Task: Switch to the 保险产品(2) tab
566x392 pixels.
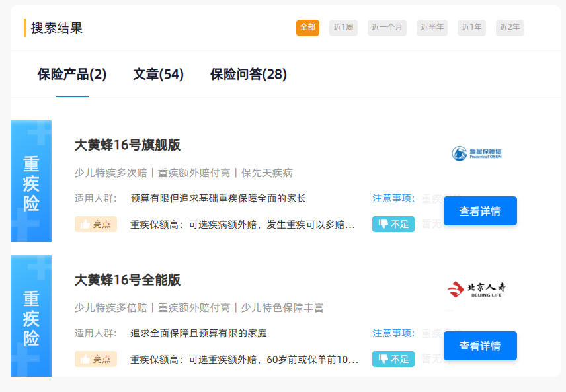Action: tap(72, 75)
